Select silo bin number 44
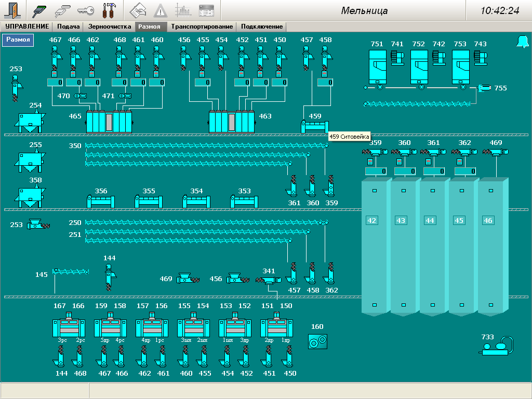Viewport: 532px width, 399px height. 430,220
